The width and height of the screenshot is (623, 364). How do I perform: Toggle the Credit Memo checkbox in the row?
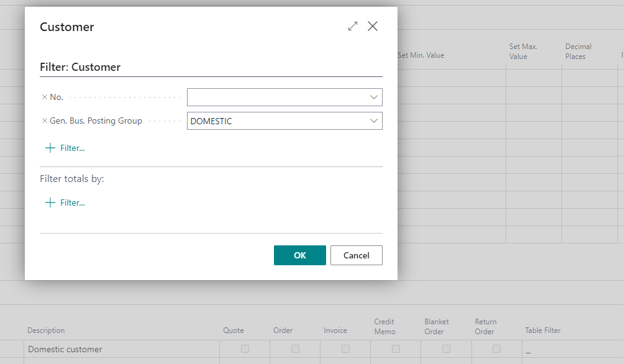click(396, 349)
